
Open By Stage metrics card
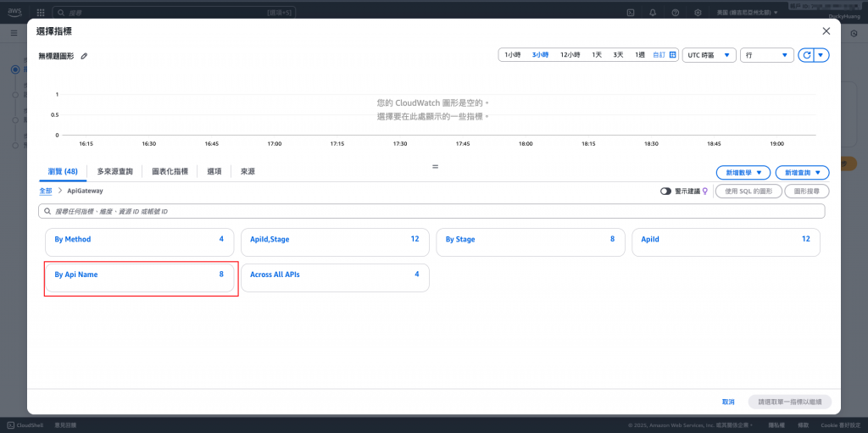click(x=531, y=242)
